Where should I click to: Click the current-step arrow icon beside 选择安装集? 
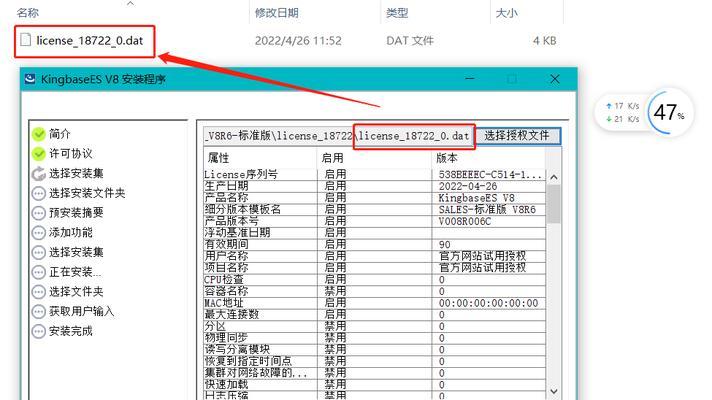tap(39, 173)
